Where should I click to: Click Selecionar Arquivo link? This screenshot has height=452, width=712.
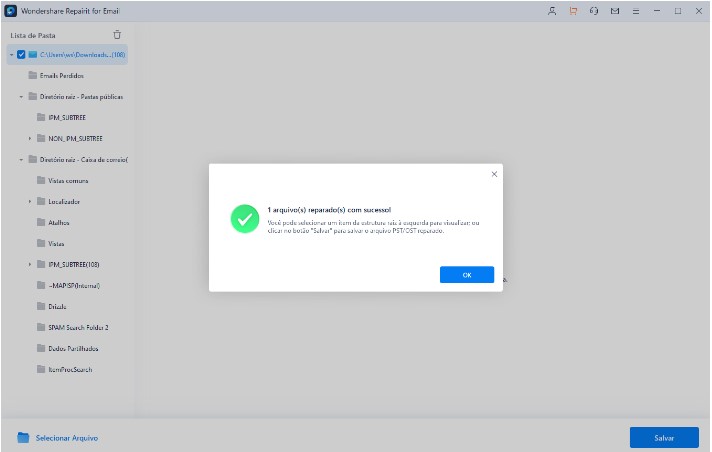pos(66,438)
